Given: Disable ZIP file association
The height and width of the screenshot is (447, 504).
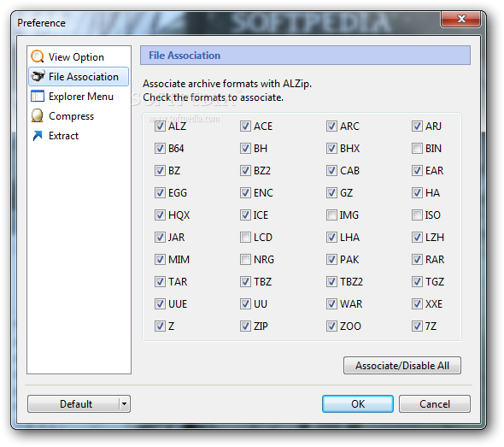Looking at the screenshot, I should click(x=245, y=326).
